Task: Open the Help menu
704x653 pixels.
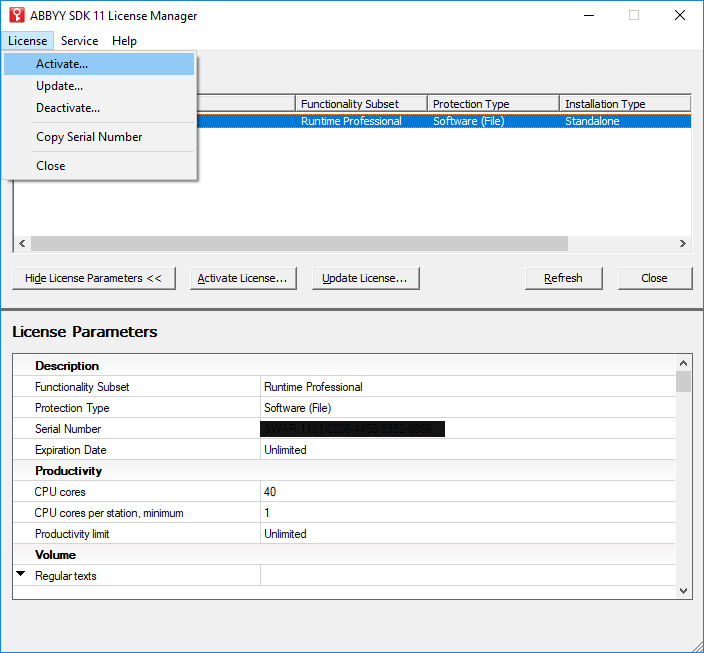Action: (x=124, y=41)
